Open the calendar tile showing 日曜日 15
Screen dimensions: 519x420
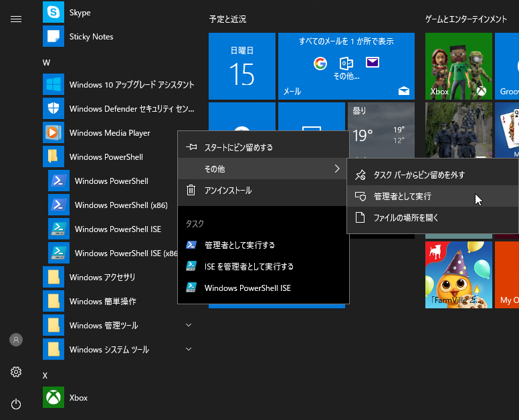coord(242,66)
